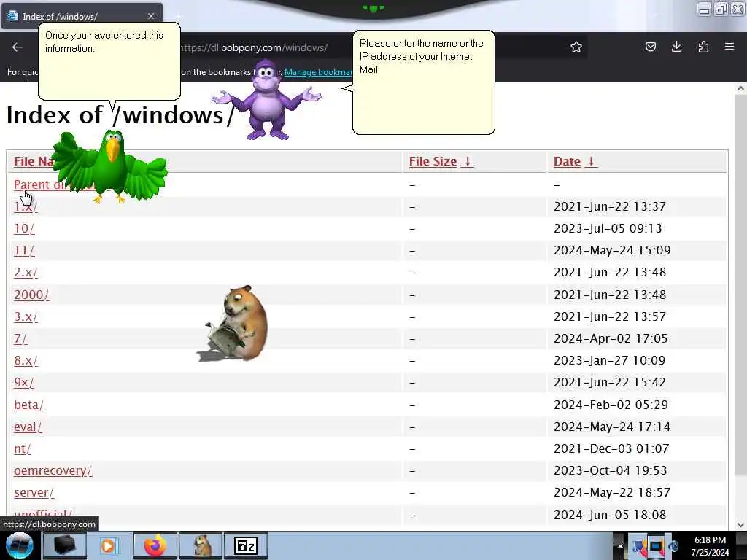Click the date 2023-Oct-04 19:53
This screenshot has height=560, width=747.
pos(611,470)
